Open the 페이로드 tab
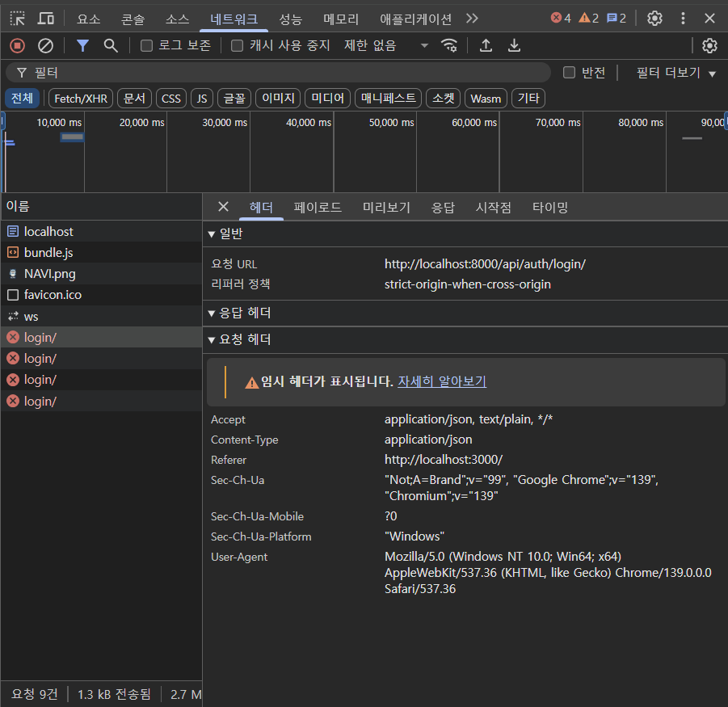The image size is (728, 707). [x=318, y=207]
